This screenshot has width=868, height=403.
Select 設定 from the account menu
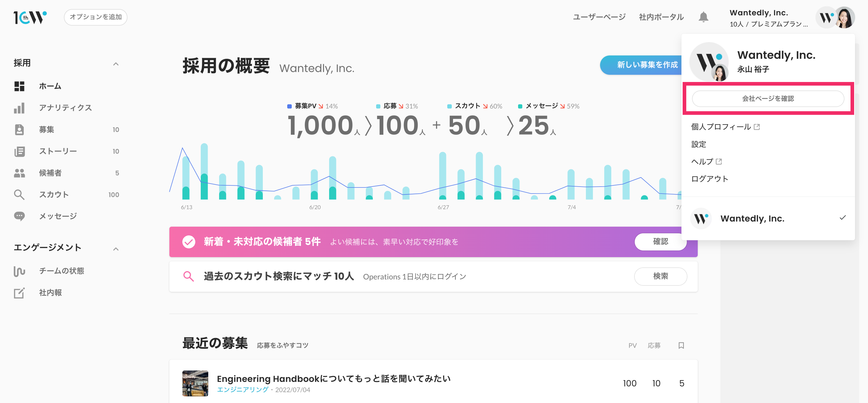tap(699, 144)
